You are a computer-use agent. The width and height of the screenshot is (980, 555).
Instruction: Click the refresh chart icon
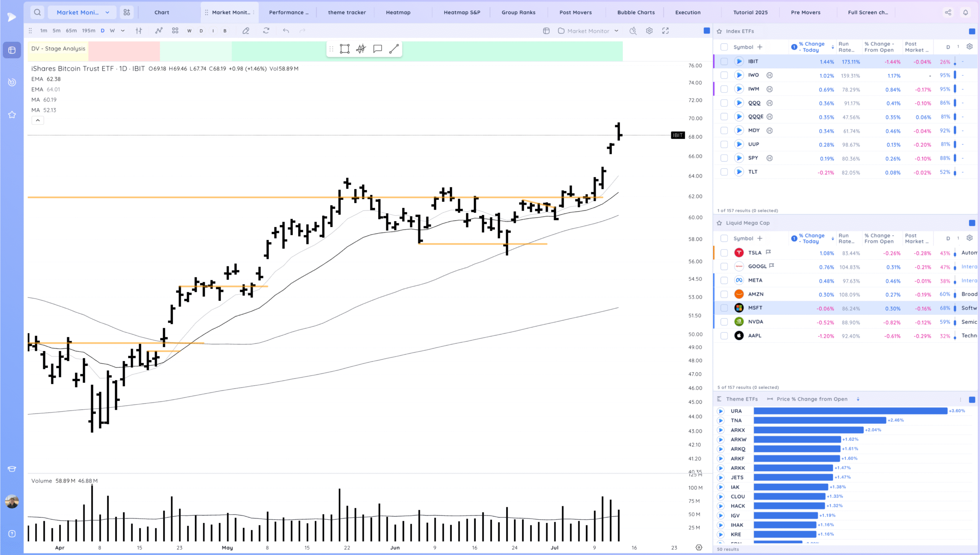(266, 31)
